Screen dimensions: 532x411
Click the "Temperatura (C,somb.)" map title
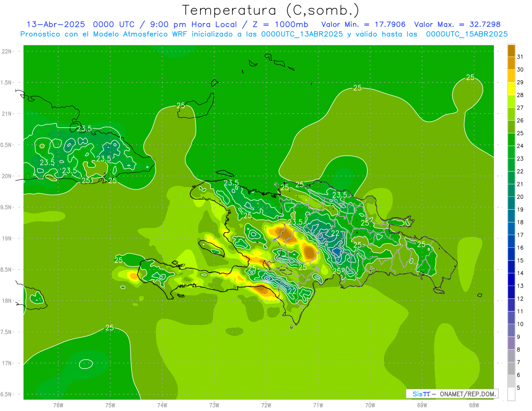[x=271, y=10]
